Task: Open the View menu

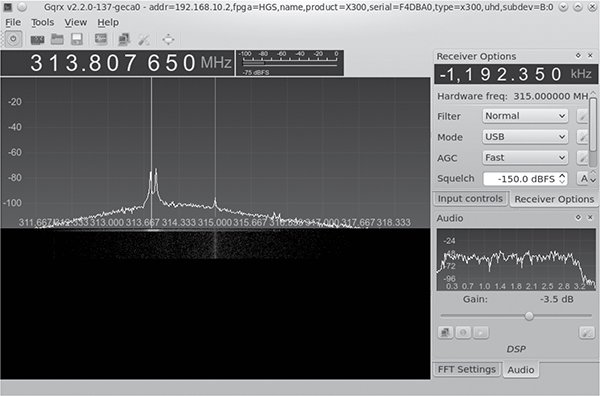Action: [75, 23]
